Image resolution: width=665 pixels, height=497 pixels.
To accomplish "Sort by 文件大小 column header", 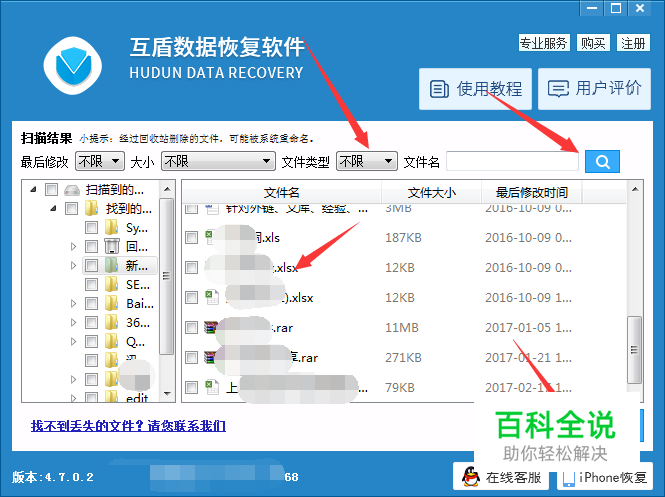I will 431,193.
